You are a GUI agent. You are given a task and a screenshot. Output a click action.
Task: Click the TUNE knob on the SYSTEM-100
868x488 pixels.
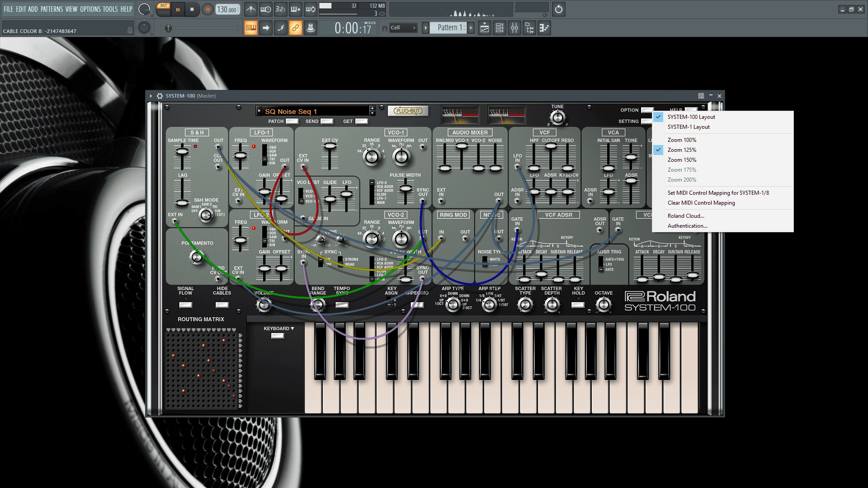(x=557, y=117)
